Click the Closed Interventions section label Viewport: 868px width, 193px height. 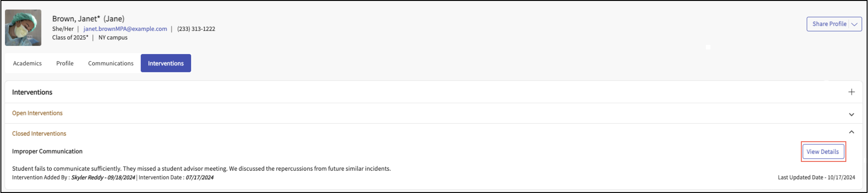(x=39, y=134)
